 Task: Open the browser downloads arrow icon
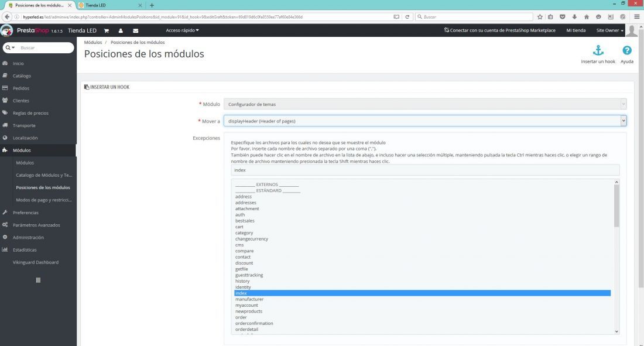coord(574,17)
